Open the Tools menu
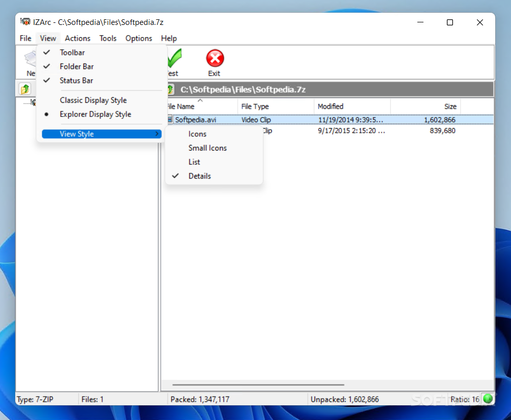 click(108, 38)
